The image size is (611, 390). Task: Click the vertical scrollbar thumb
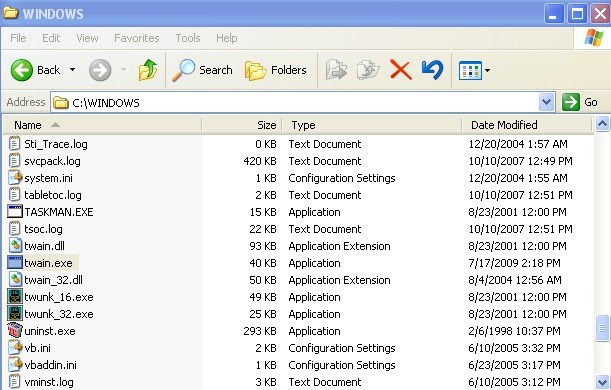click(x=602, y=328)
